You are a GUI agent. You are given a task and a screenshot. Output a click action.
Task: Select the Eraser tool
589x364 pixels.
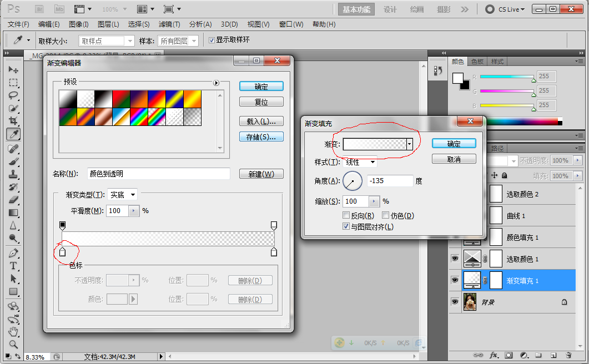point(13,199)
